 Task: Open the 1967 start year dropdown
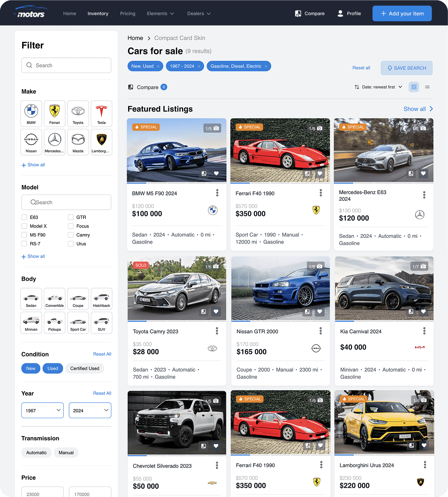click(x=42, y=410)
